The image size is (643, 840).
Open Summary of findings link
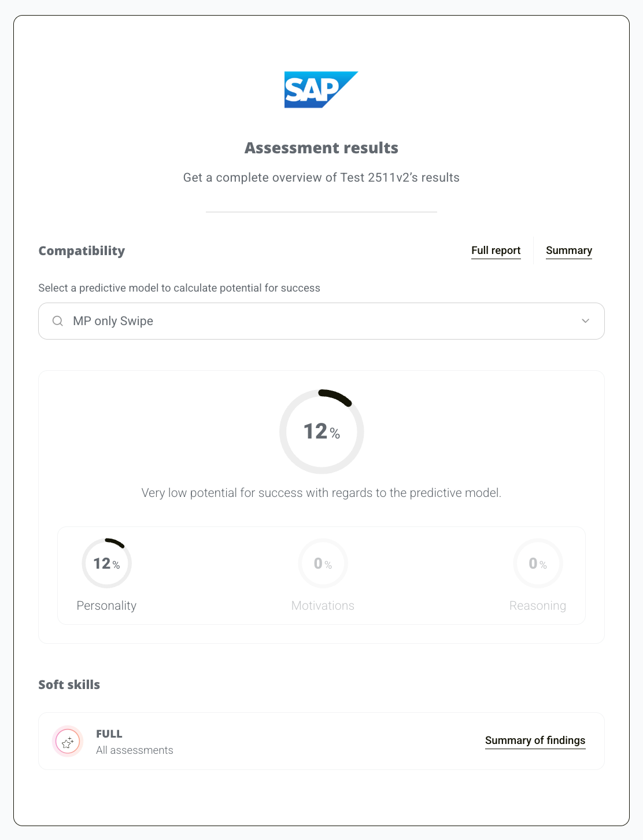535,740
